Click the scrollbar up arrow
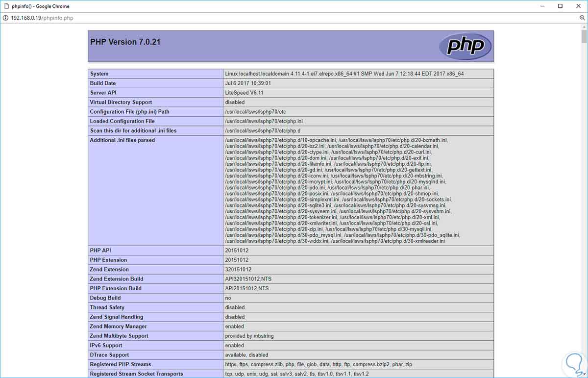Screen dimensions: 588x378 pos(584,26)
